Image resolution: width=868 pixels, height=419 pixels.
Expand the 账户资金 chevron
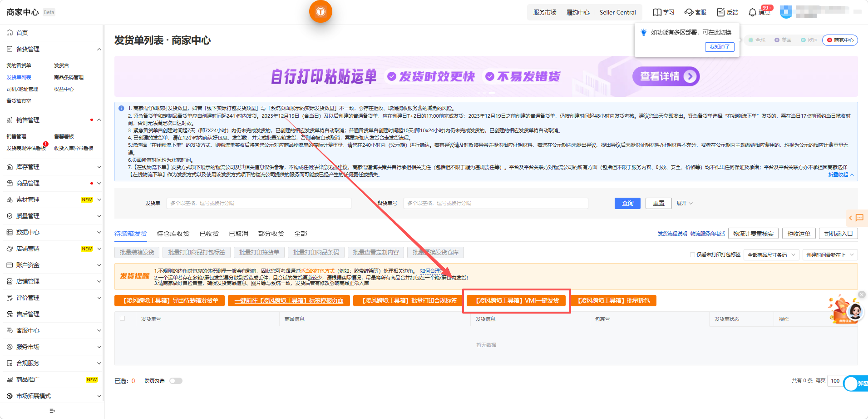point(99,265)
